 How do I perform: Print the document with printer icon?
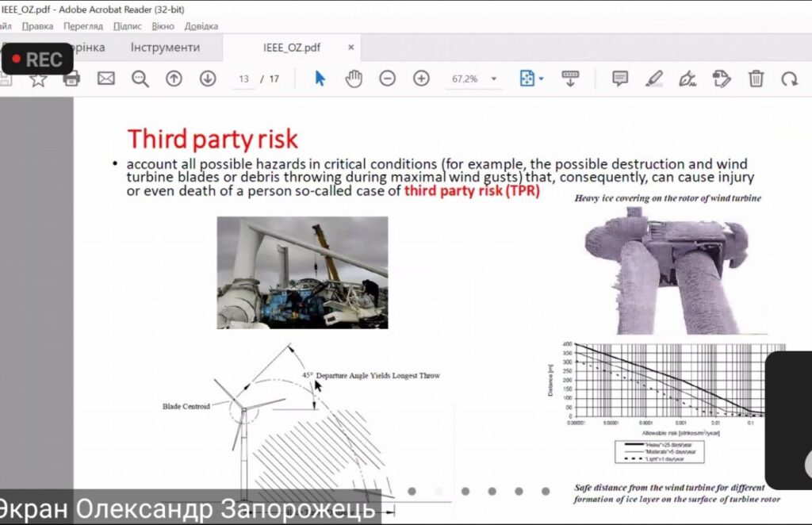[71, 79]
